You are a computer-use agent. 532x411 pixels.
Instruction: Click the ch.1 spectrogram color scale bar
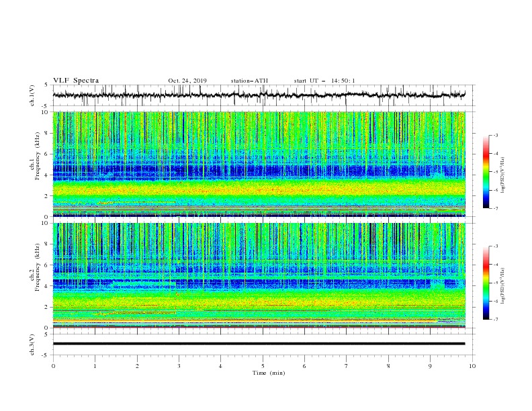[486, 172]
